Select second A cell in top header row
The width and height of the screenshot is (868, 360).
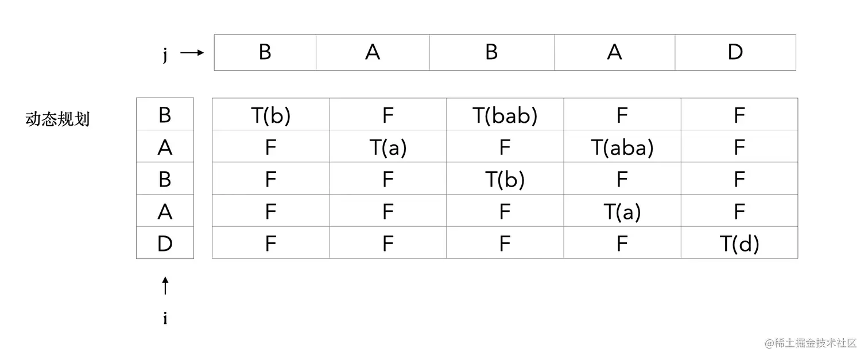click(x=614, y=52)
